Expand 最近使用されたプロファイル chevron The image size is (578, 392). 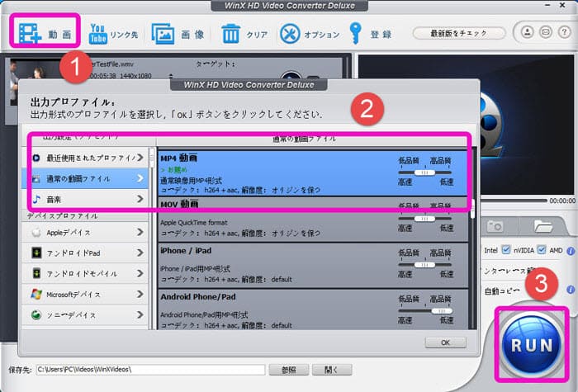(x=140, y=158)
